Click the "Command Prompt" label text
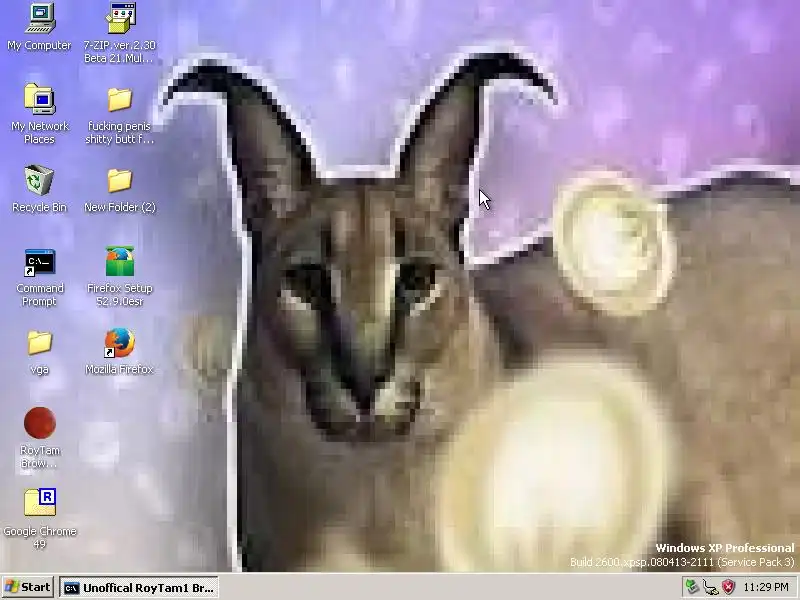Viewport: 800px width, 600px height. tap(40, 295)
